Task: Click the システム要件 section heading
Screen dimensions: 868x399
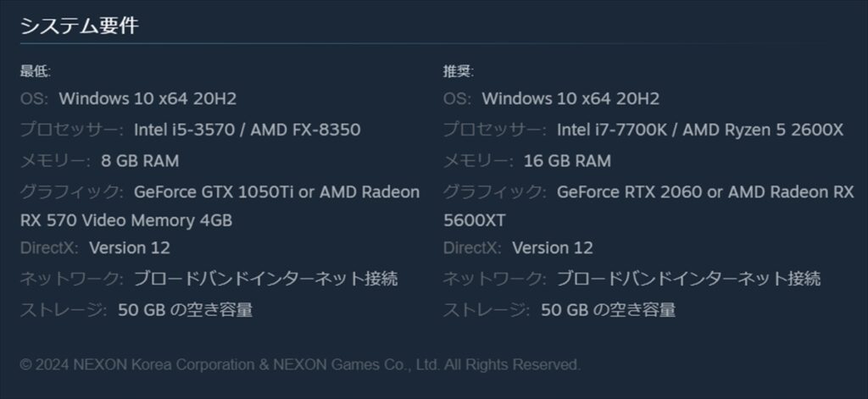Action: (79, 26)
